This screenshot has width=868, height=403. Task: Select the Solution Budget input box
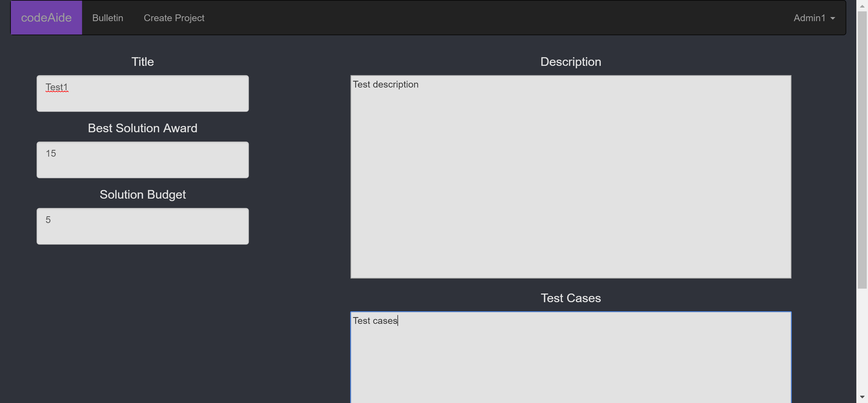coord(142,226)
